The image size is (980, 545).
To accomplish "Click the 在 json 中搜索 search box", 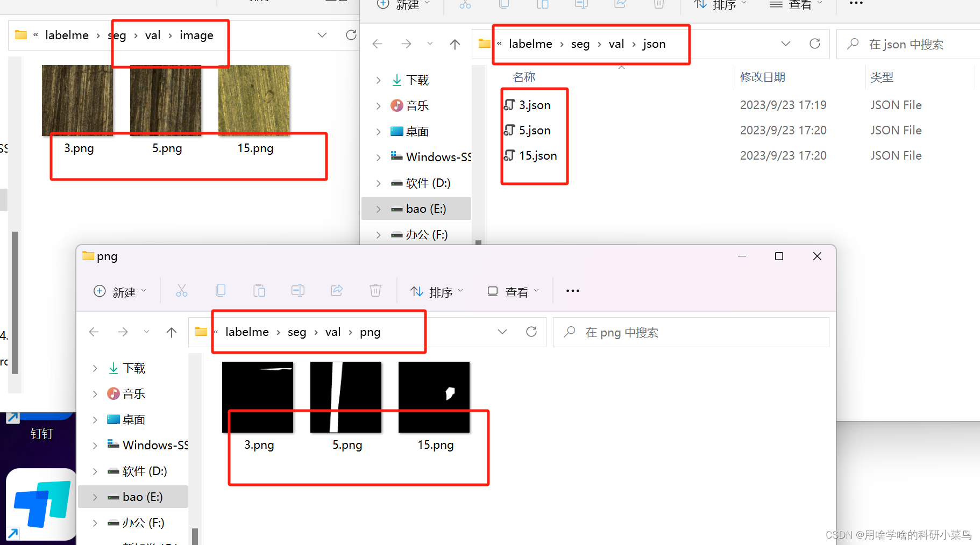I will click(x=909, y=44).
